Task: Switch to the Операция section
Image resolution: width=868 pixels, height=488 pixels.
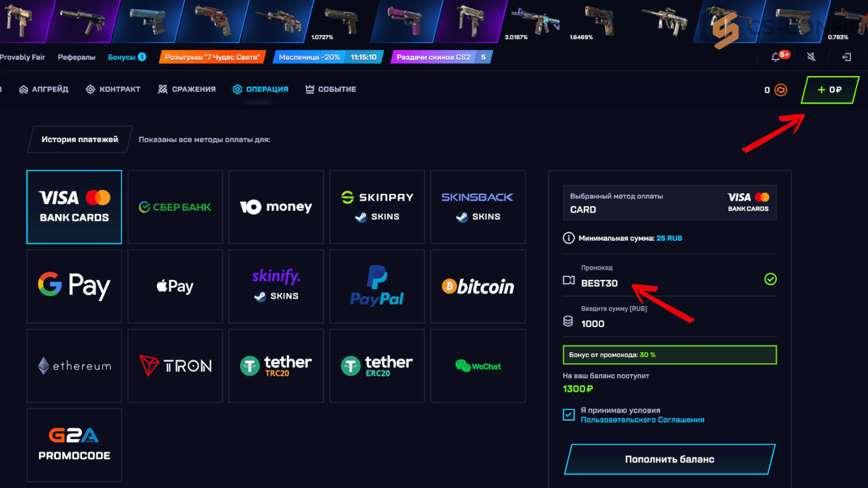Action: click(x=260, y=89)
